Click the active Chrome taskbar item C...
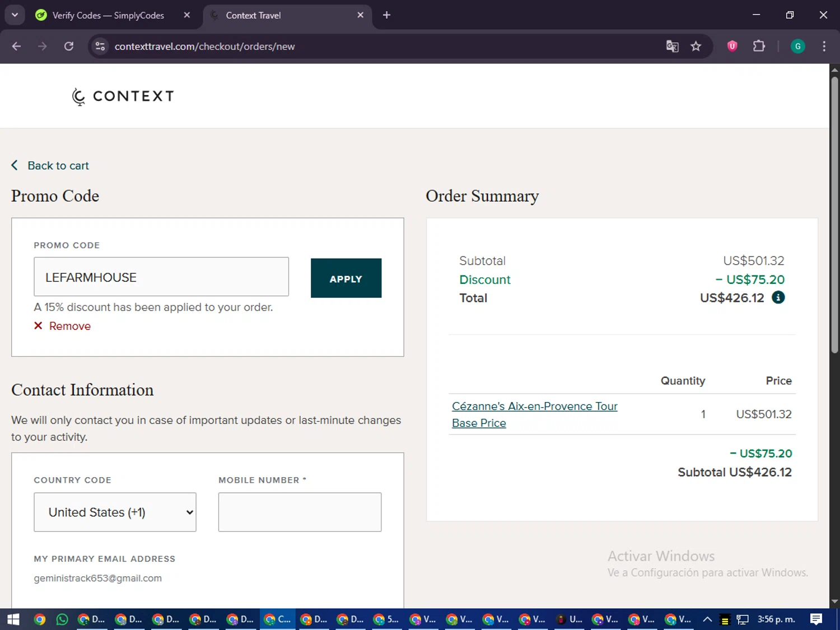Image resolution: width=840 pixels, height=630 pixels. pyautogui.click(x=278, y=619)
